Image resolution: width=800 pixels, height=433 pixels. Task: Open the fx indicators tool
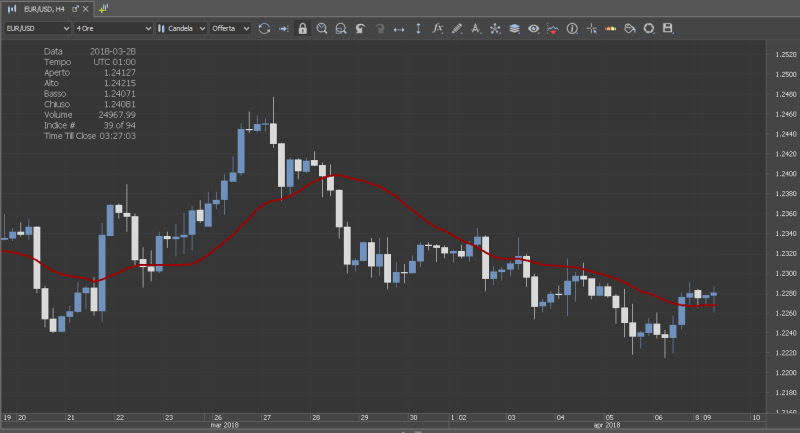(438, 28)
